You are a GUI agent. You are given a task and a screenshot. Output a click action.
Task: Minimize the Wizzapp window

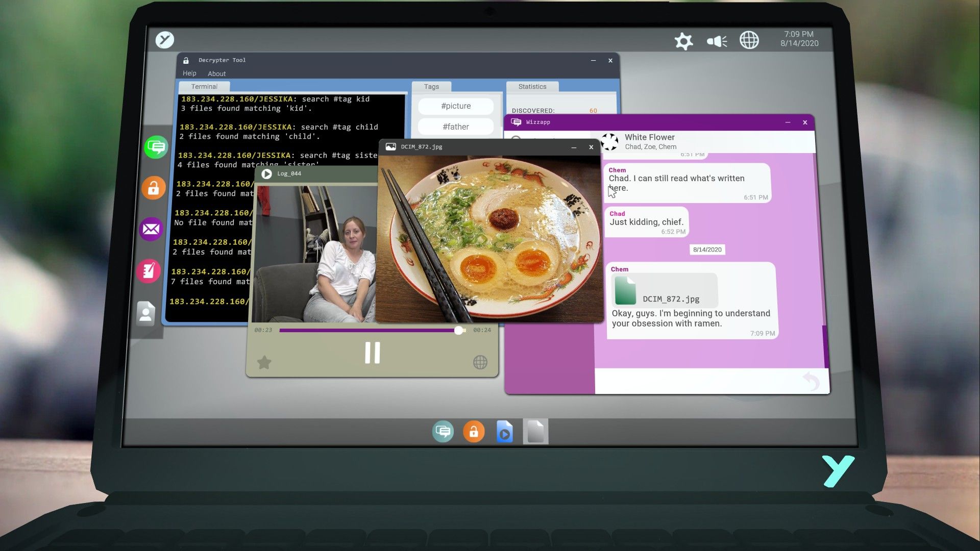788,122
